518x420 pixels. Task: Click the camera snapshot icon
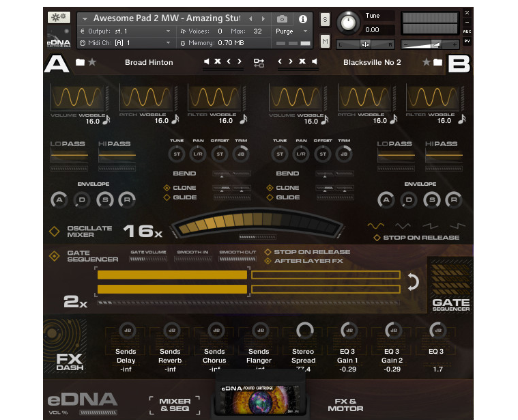282,19
